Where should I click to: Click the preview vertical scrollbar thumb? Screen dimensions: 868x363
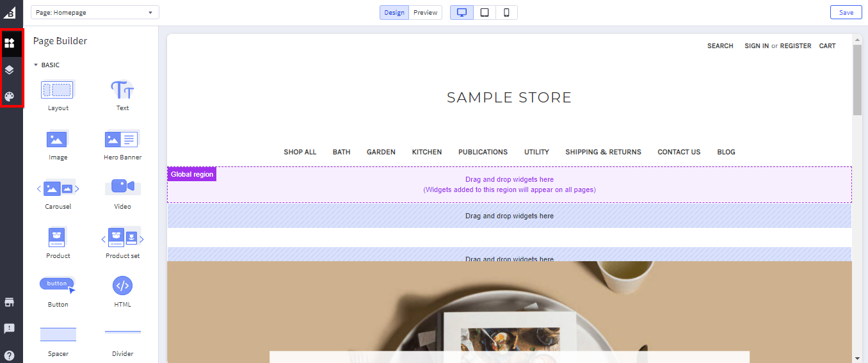857,80
